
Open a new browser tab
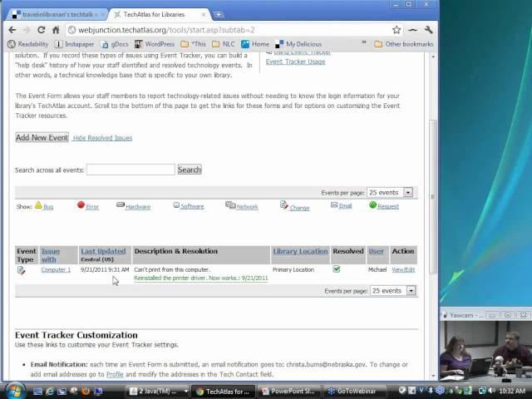tap(219, 15)
